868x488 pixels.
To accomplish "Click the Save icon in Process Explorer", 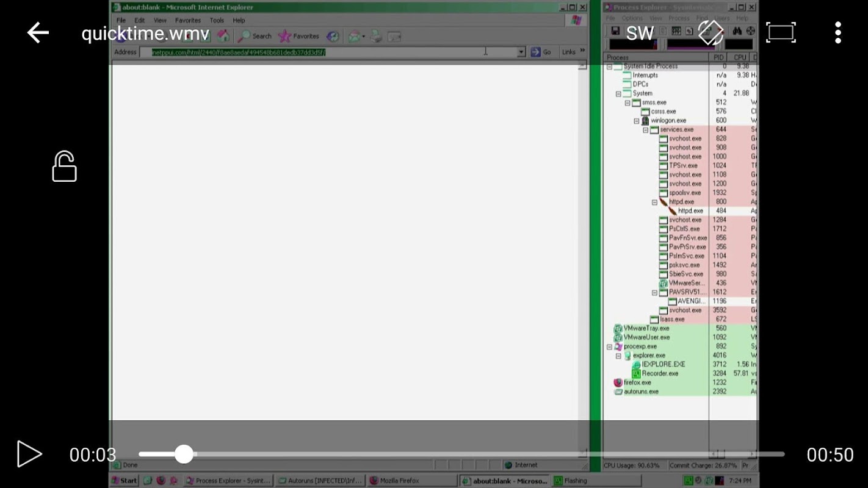I will tap(615, 30).
